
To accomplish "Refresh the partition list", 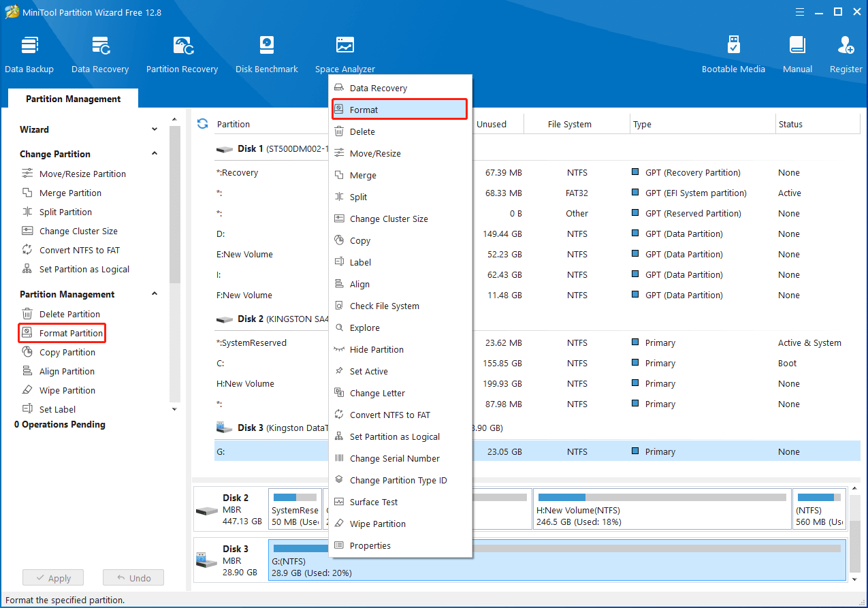I will (x=202, y=123).
